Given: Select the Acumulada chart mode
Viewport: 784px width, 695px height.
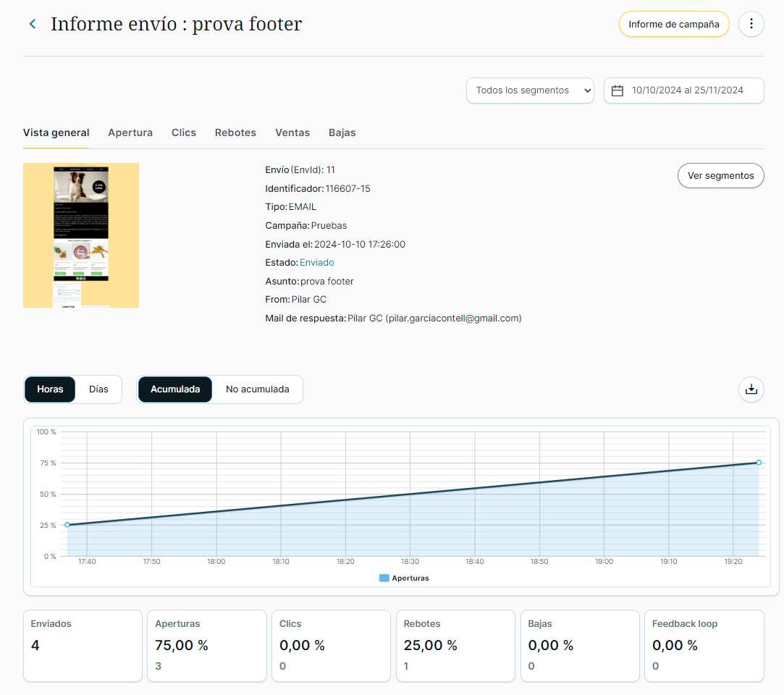Looking at the screenshot, I should click(x=175, y=389).
